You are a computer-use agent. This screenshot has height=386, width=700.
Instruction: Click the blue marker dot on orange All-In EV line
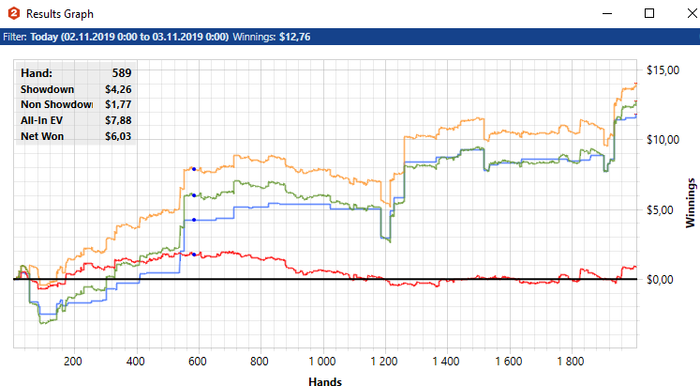click(x=194, y=169)
